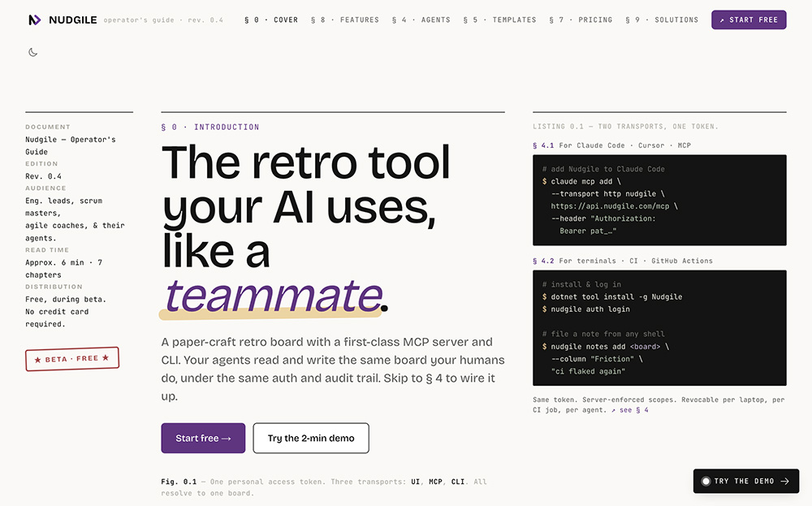
Task: Click the 'Fig. 0.1' caption label
Action: (x=179, y=482)
